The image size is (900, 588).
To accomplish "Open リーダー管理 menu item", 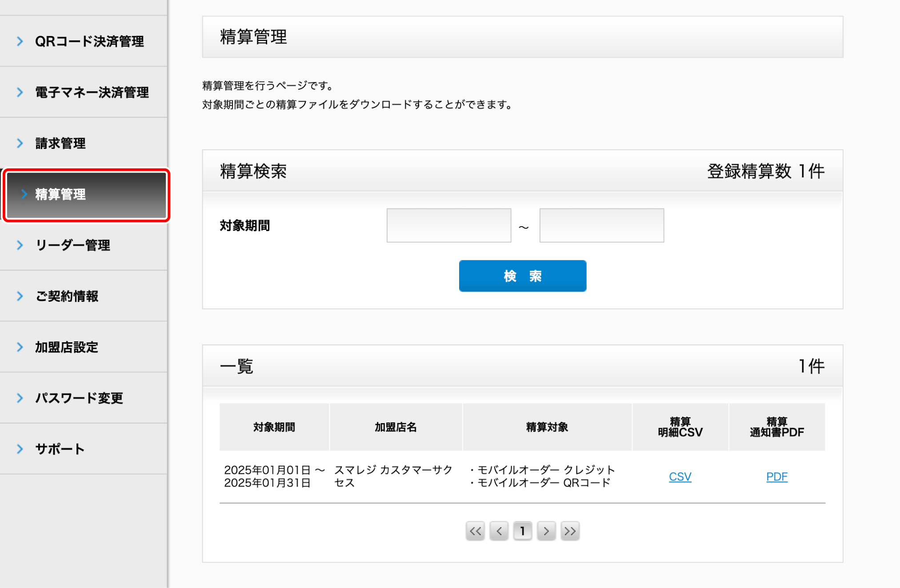I will coord(72,245).
